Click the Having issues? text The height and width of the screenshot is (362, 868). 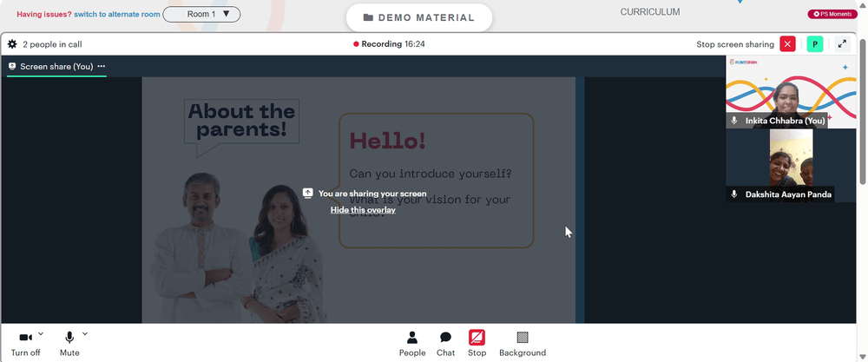tap(44, 15)
